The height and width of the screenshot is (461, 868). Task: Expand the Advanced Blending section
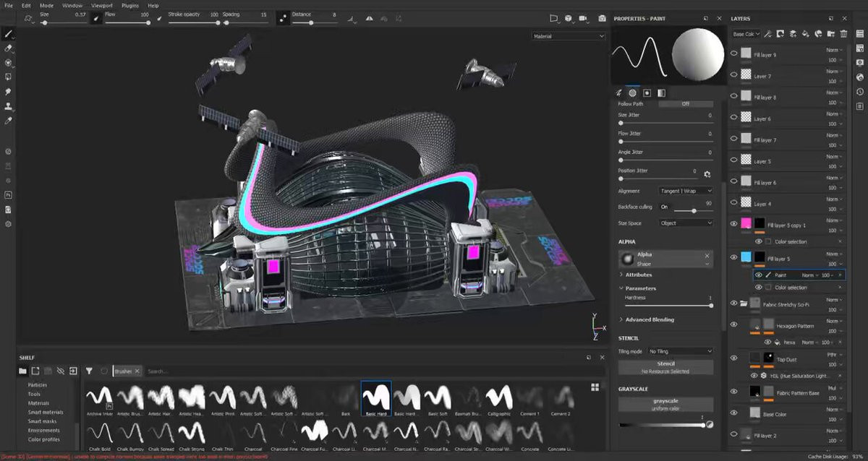pyautogui.click(x=648, y=319)
